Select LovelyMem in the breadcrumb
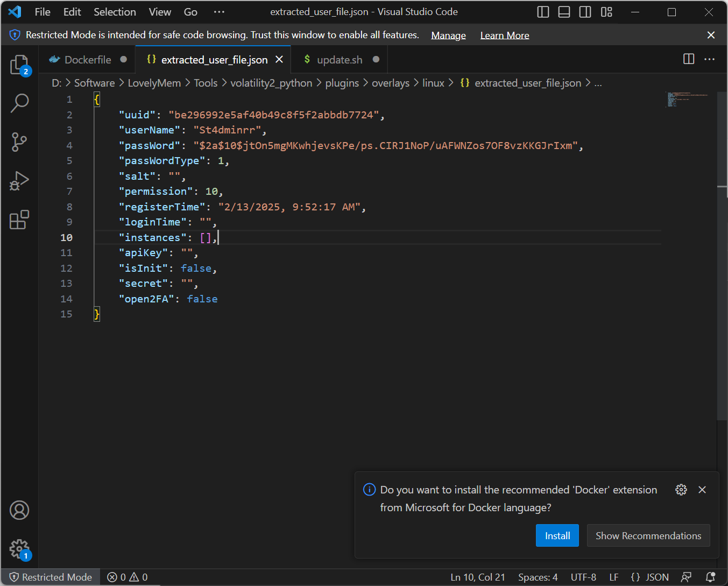This screenshot has height=586, width=728. pyautogui.click(x=154, y=83)
